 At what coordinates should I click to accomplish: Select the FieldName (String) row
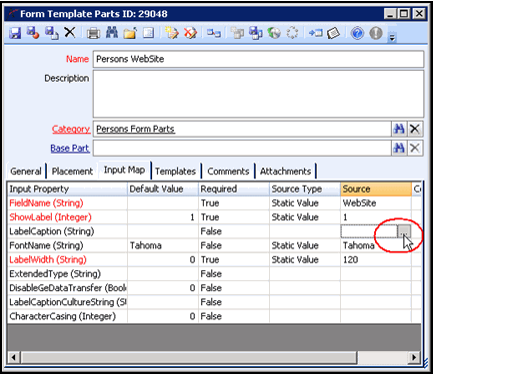(x=214, y=203)
